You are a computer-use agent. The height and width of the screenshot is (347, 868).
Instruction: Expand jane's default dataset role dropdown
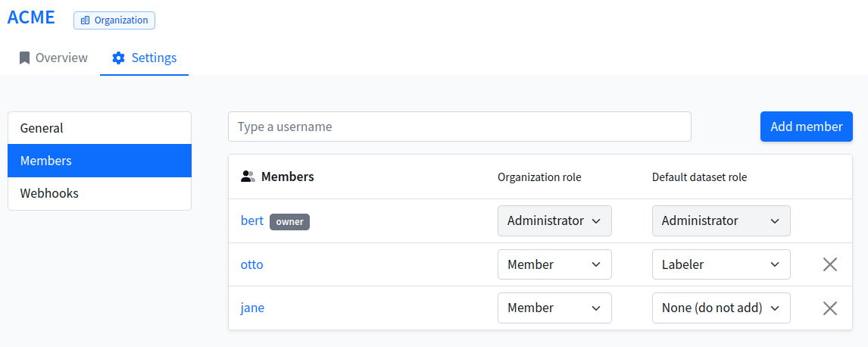coord(720,308)
